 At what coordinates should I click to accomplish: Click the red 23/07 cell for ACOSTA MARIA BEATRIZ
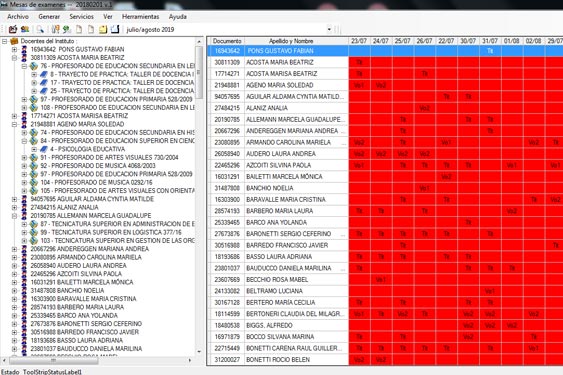point(359,62)
